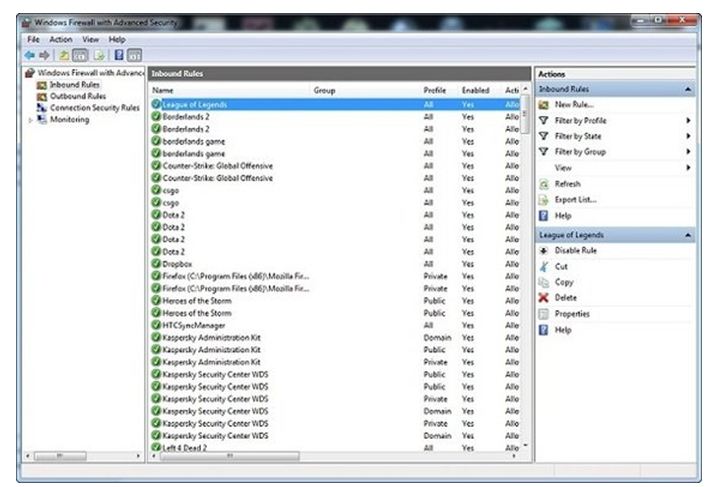Viewport: 718px width, 487px height.
Task: Click the Properties icon in Actions pane
Action: pyautogui.click(x=544, y=314)
